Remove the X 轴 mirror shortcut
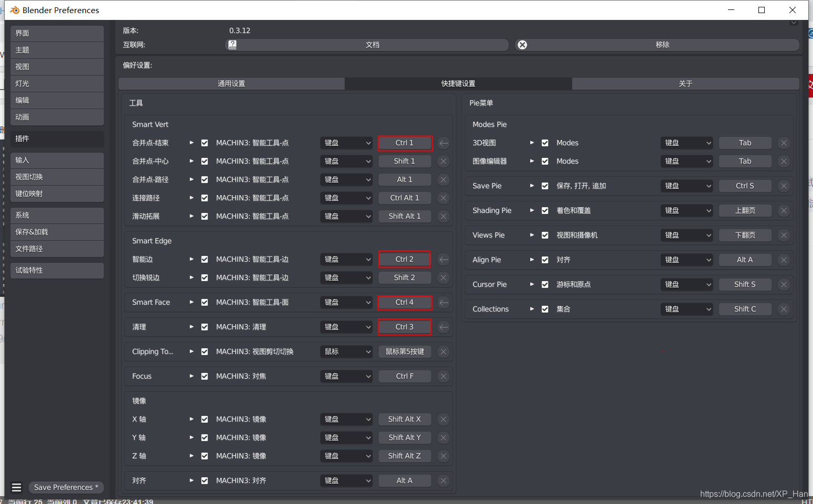 [444, 419]
